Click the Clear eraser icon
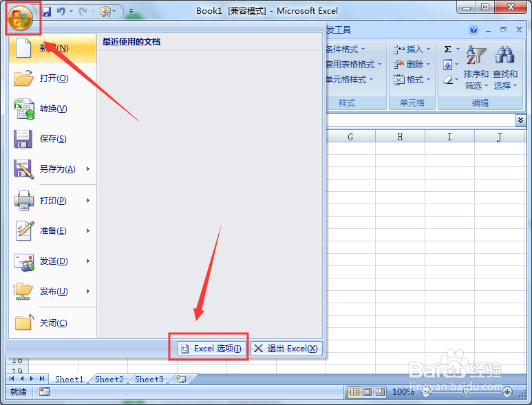Viewport: 532px width, 405px height. [x=448, y=80]
